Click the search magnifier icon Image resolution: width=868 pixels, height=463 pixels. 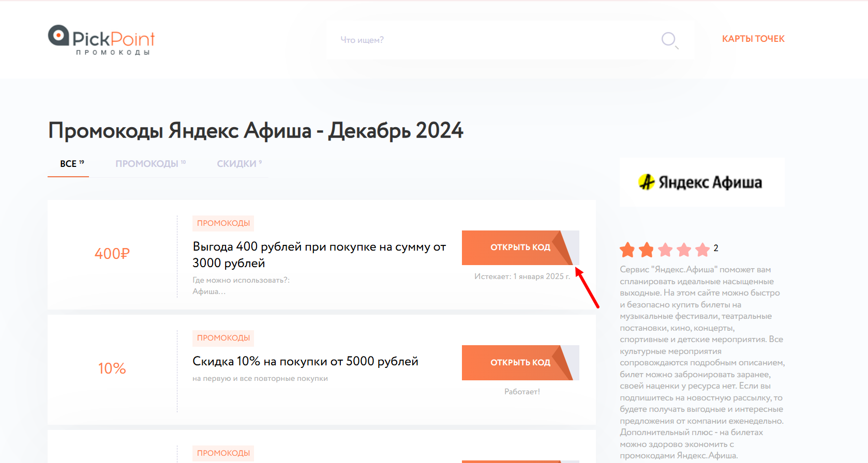click(669, 40)
